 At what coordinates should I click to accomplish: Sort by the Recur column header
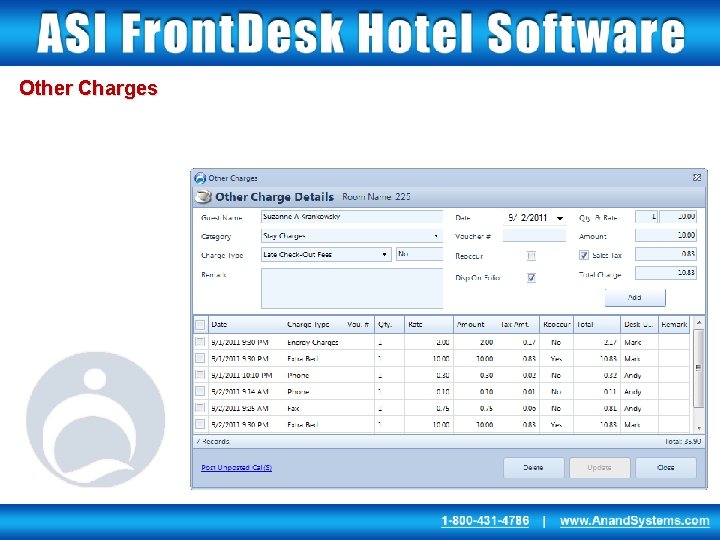pos(557,324)
